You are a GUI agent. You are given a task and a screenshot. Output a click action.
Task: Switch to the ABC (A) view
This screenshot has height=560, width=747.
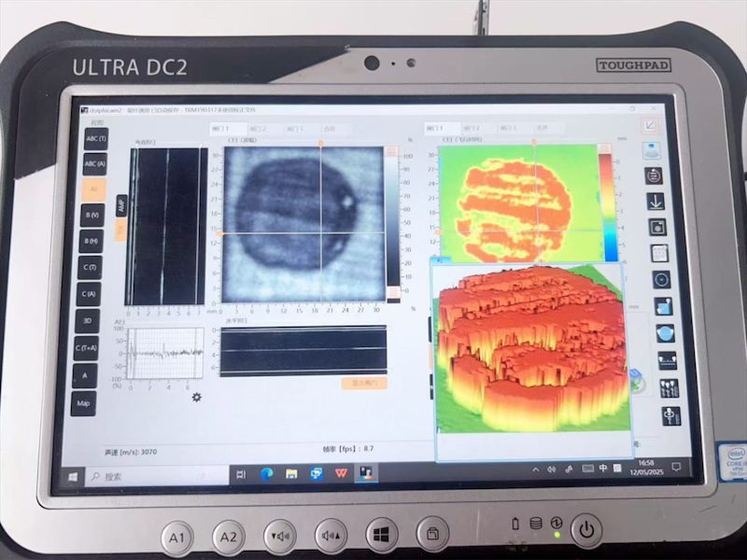click(95, 164)
